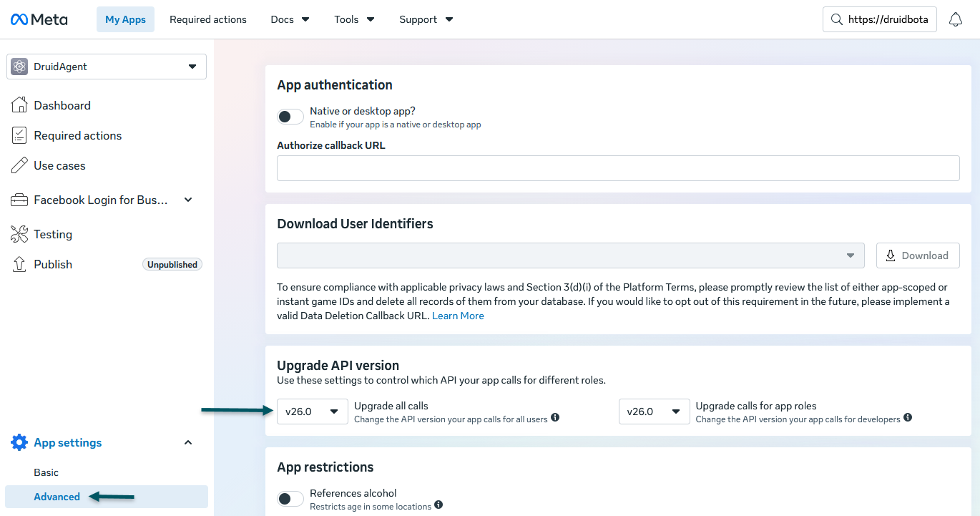
Task: Click the 'Download User Identifiers' heading
Action: click(355, 223)
